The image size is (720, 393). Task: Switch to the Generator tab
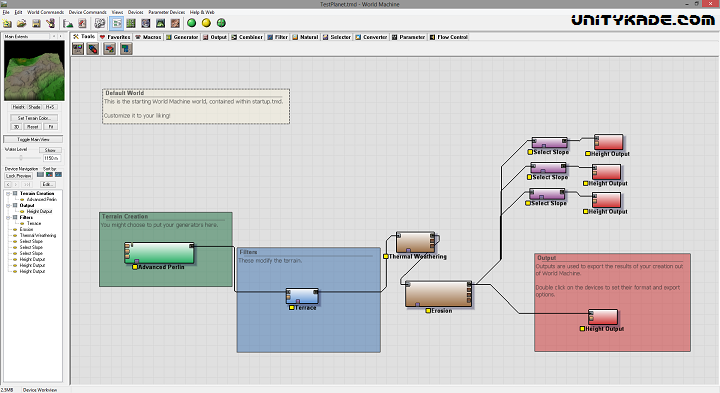tap(182, 37)
